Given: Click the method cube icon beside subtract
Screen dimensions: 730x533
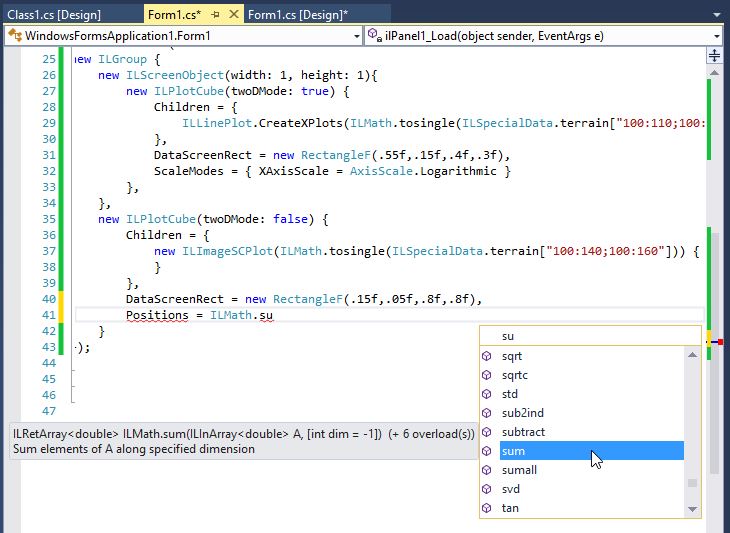Looking at the screenshot, I should (487, 432).
